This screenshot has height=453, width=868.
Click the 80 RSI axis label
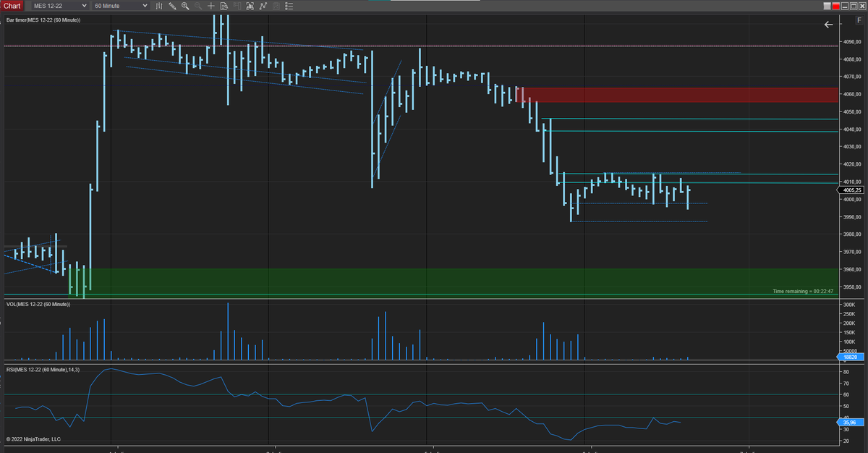click(846, 371)
